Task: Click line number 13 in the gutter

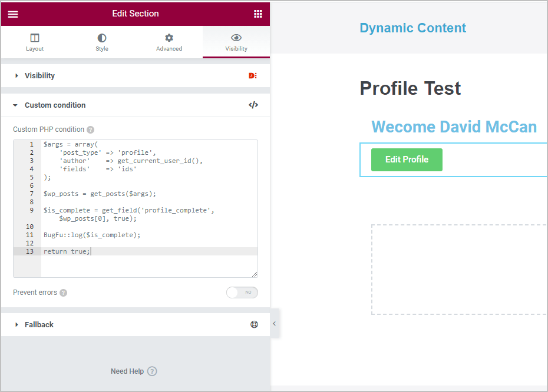Action: (x=29, y=251)
